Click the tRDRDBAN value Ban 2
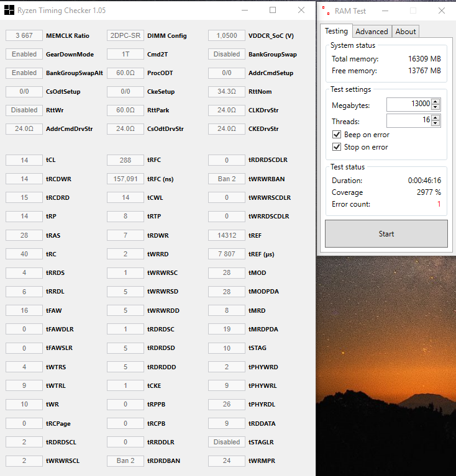The width and height of the screenshot is (456, 476). (x=125, y=460)
